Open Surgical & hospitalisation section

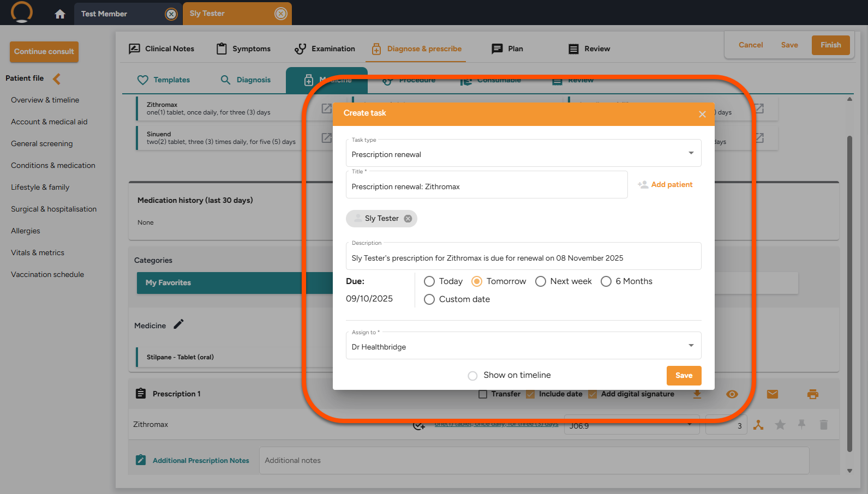point(54,209)
